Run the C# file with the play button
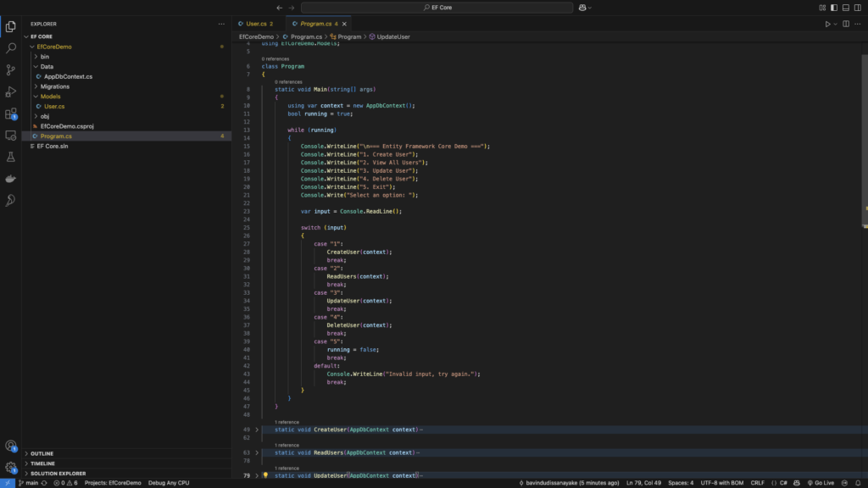Screen dimensions: 868x488 coord(827,24)
